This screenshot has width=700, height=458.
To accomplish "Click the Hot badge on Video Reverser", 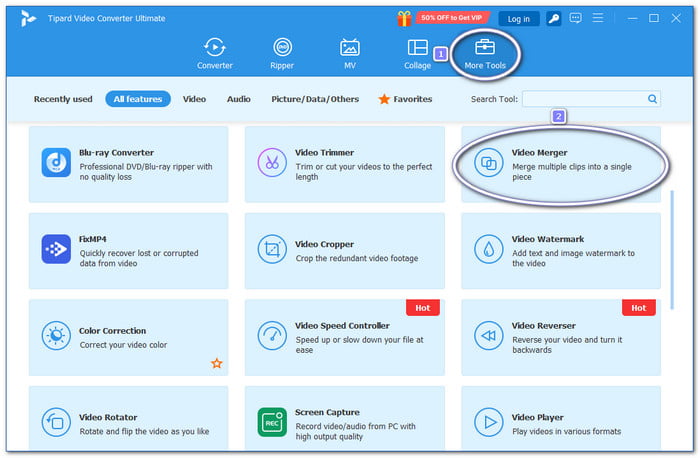I will tap(638, 308).
